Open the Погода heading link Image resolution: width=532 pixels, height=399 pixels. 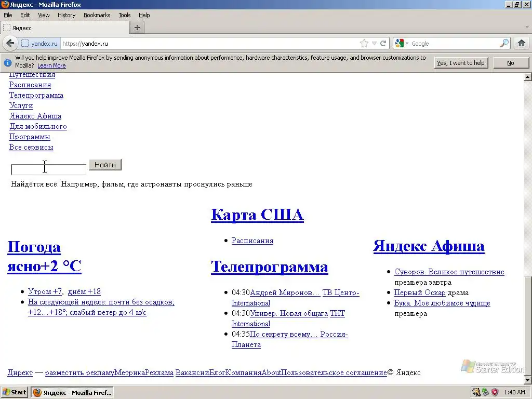coord(34,247)
